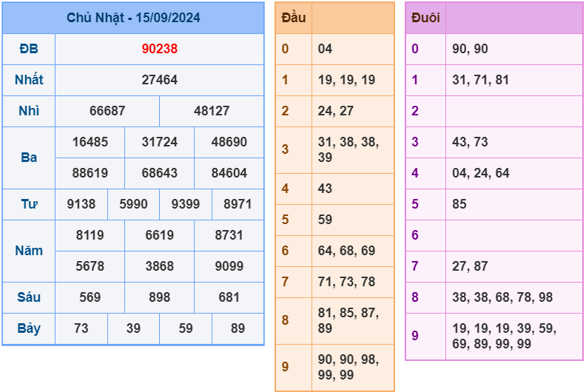Select value 85 in Đuôi row 5
The image size is (586, 392).
(459, 203)
